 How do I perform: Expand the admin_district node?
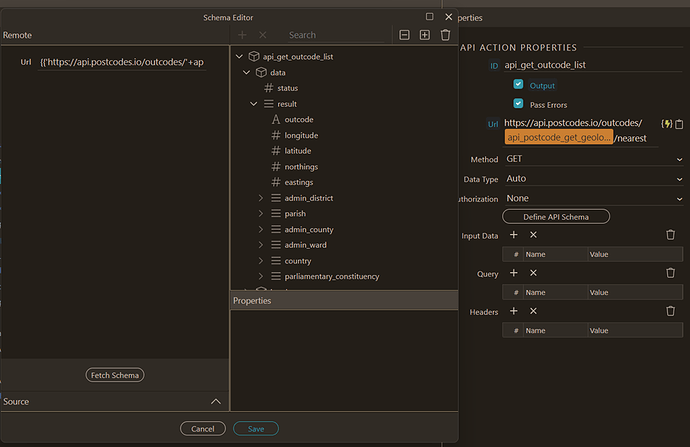[261, 198]
